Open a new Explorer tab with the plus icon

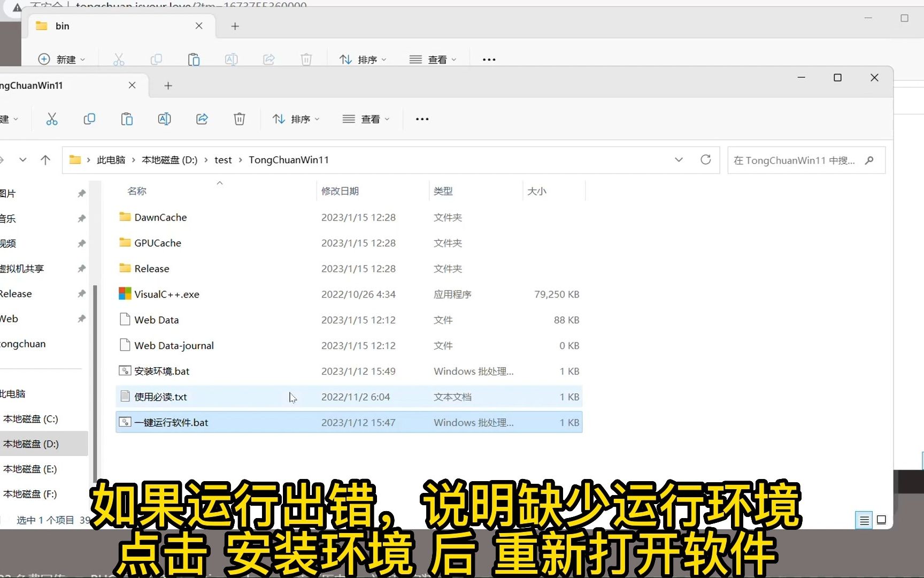(x=168, y=86)
